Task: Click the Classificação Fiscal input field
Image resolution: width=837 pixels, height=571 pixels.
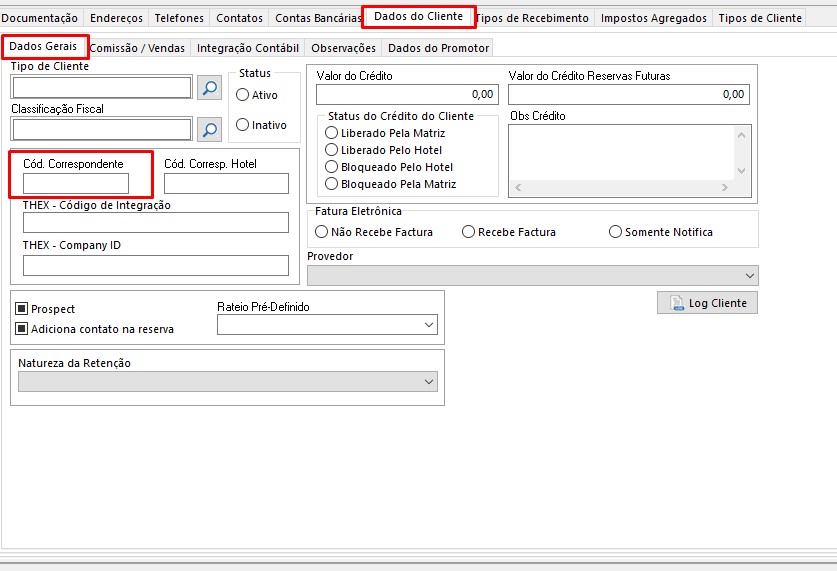Action: click(101, 130)
